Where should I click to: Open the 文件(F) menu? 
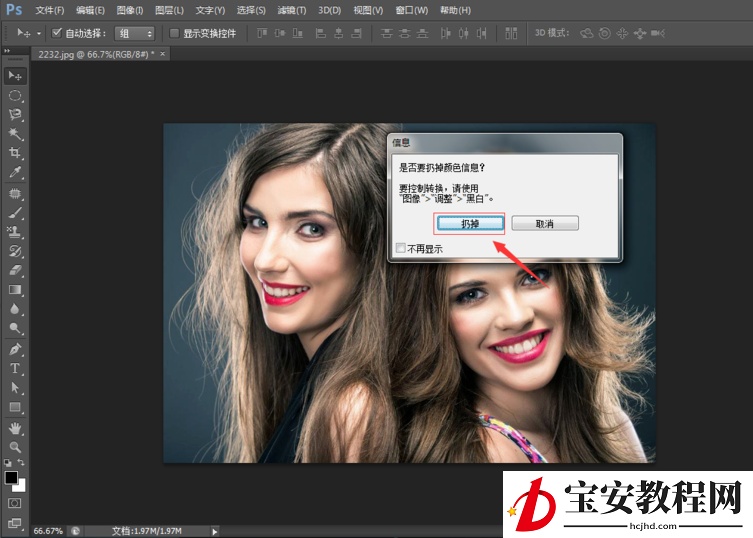click(x=49, y=10)
